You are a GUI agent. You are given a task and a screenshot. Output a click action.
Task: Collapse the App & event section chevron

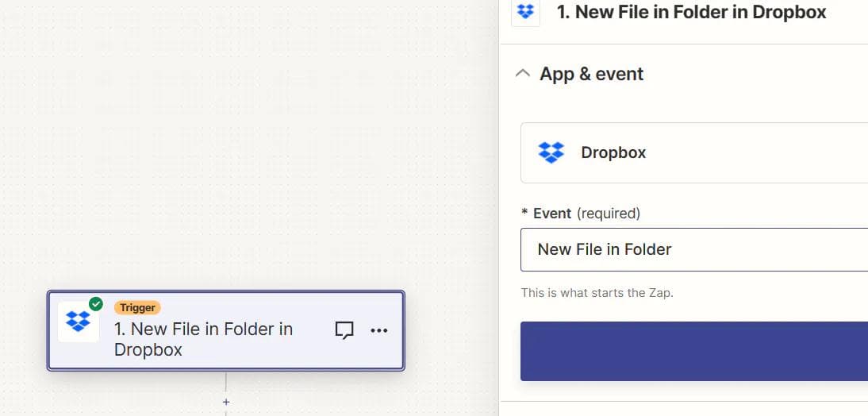pos(522,73)
